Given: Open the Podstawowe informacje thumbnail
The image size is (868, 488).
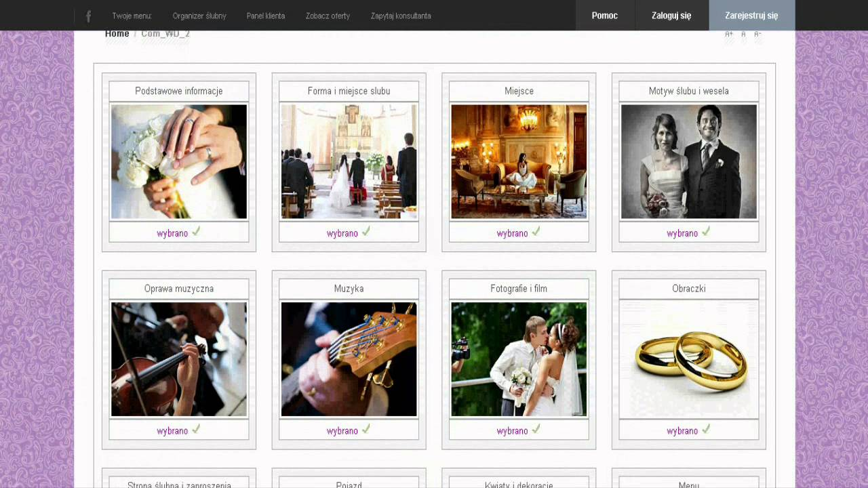Looking at the screenshot, I should [x=179, y=161].
